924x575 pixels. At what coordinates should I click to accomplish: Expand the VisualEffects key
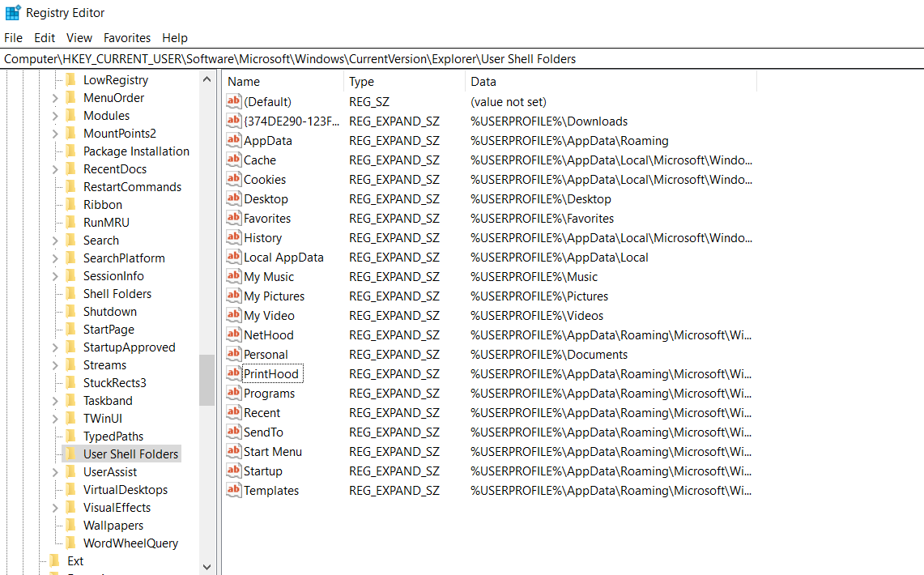pos(55,507)
